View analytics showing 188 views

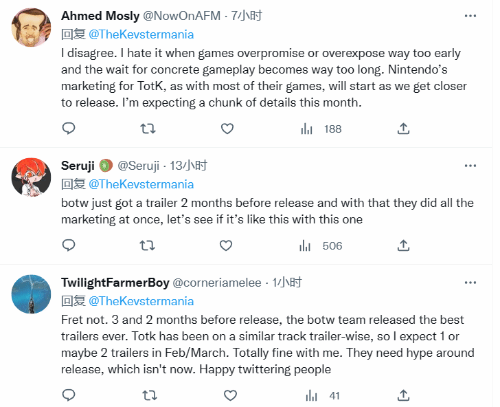click(x=321, y=129)
